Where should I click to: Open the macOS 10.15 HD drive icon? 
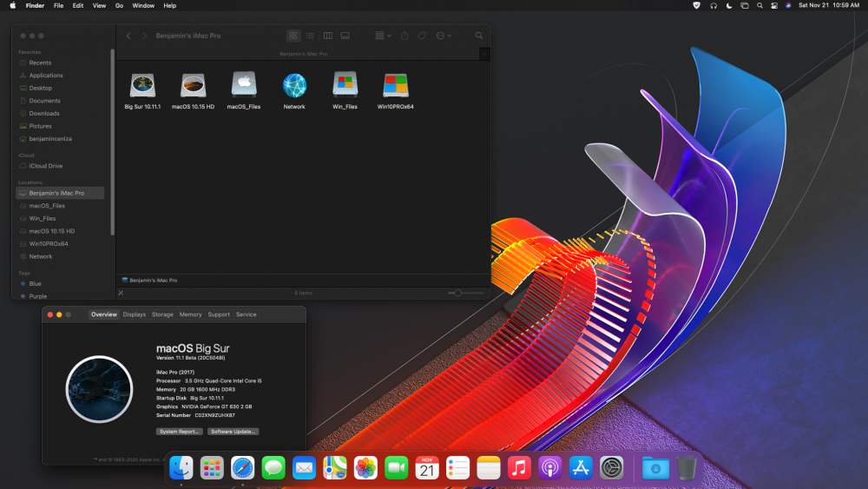click(x=194, y=85)
